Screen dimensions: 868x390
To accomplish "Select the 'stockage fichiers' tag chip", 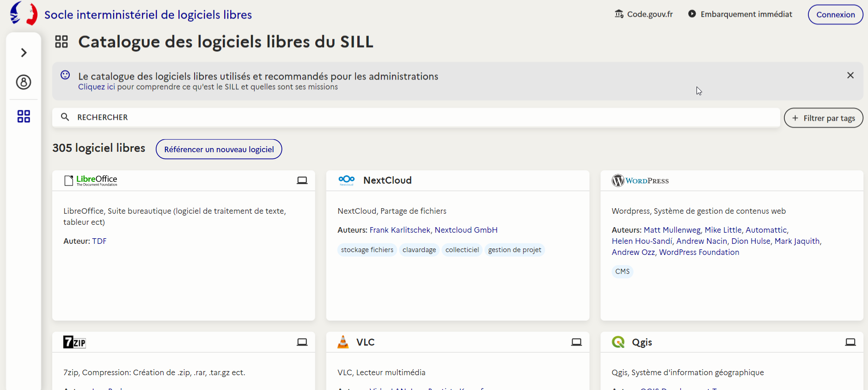I will tap(367, 250).
